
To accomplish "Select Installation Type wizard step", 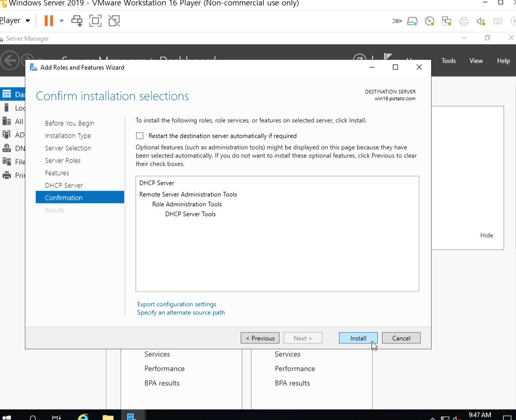I will (x=68, y=136).
